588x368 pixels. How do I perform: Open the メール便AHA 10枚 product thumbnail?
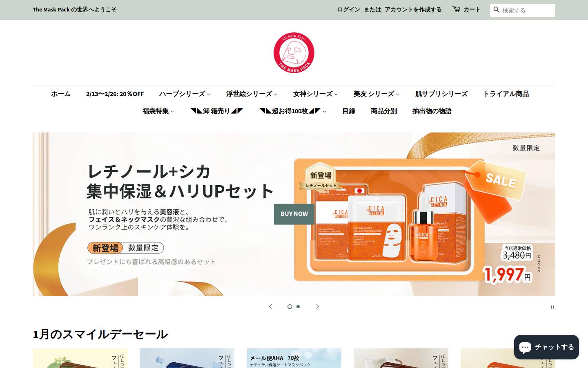tap(294, 358)
